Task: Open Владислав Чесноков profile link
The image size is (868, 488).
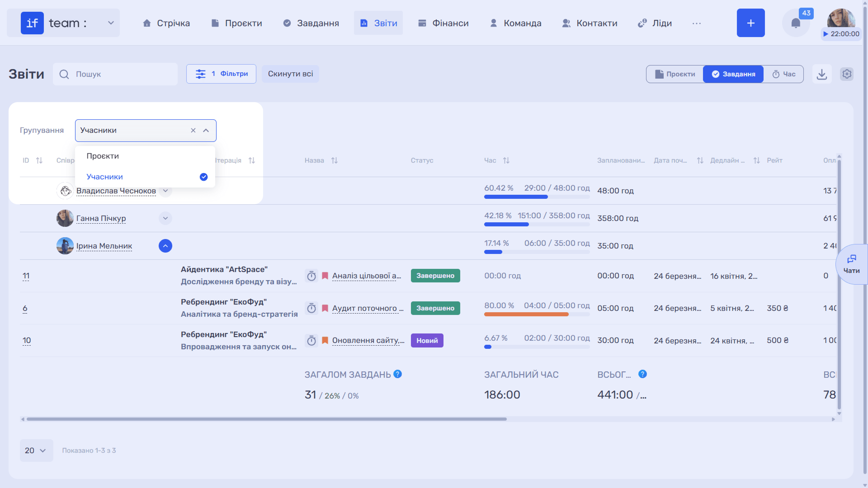Action: [x=116, y=191]
